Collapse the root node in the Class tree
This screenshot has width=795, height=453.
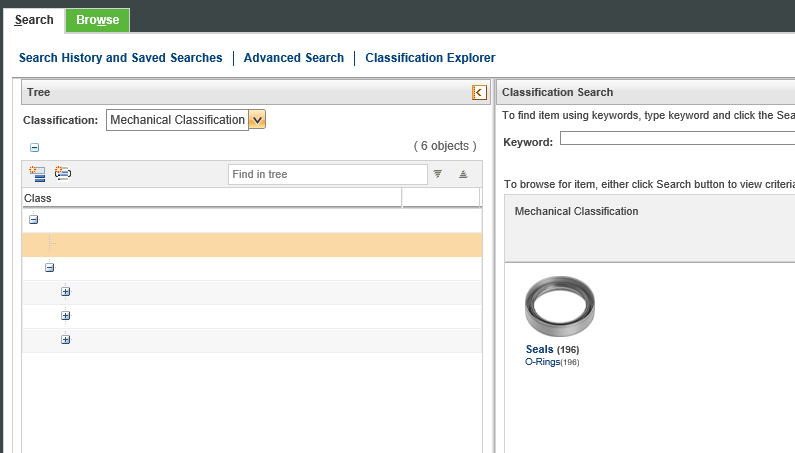pos(34,220)
